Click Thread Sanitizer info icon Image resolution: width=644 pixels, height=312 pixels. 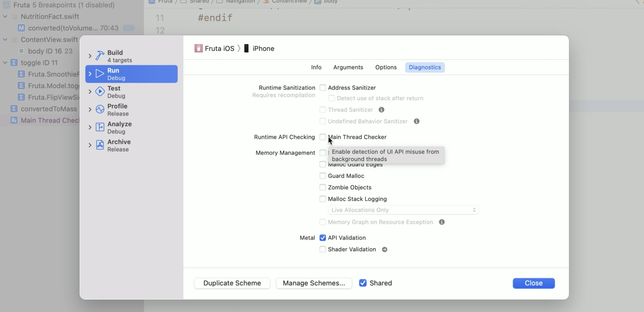(x=381, y=110)
